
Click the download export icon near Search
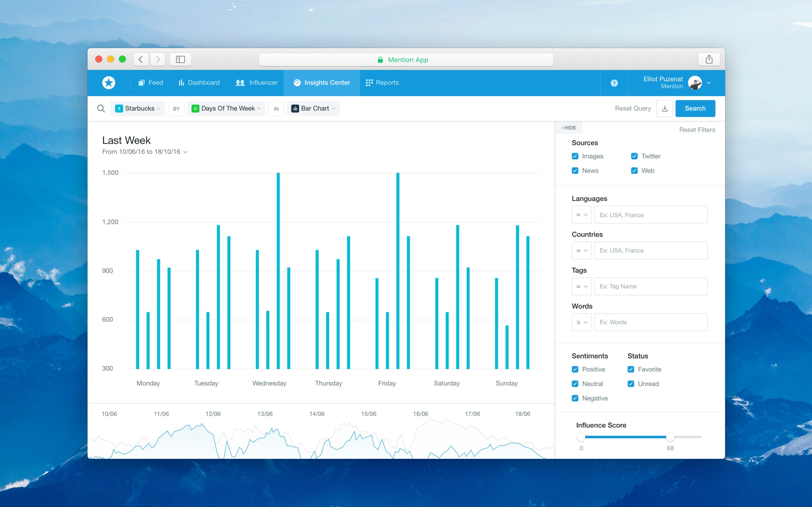(665, 108)
